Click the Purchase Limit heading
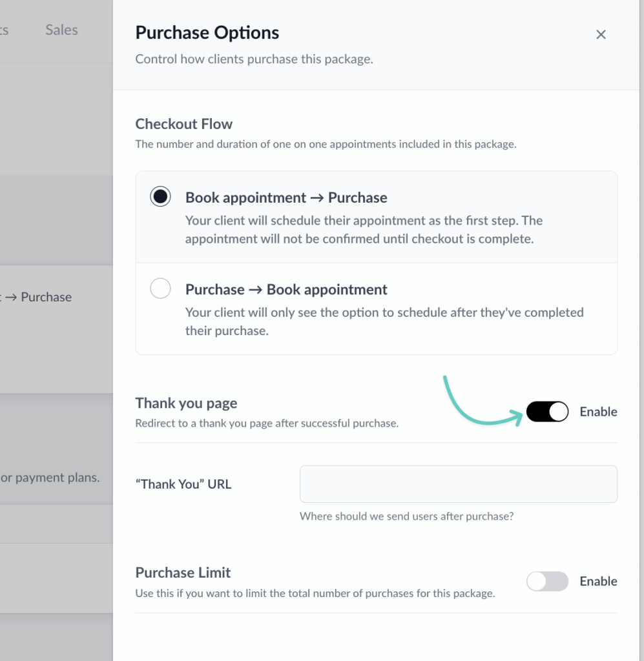 [183, 573]
